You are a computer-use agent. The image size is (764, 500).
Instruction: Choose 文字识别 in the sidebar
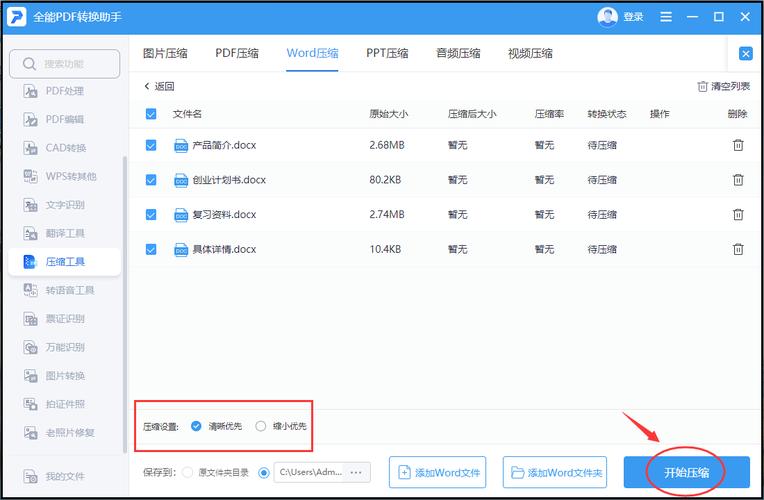[x=54, y=205]
